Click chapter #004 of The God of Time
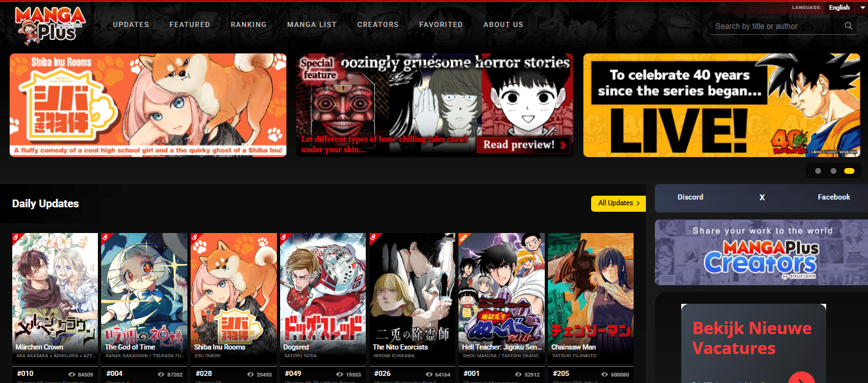This screenshot has height=383, width=868. [x=114, y=373]
